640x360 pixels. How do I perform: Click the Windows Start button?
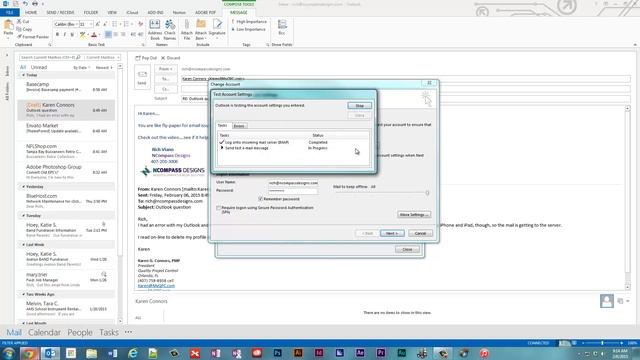coord(8,353)
